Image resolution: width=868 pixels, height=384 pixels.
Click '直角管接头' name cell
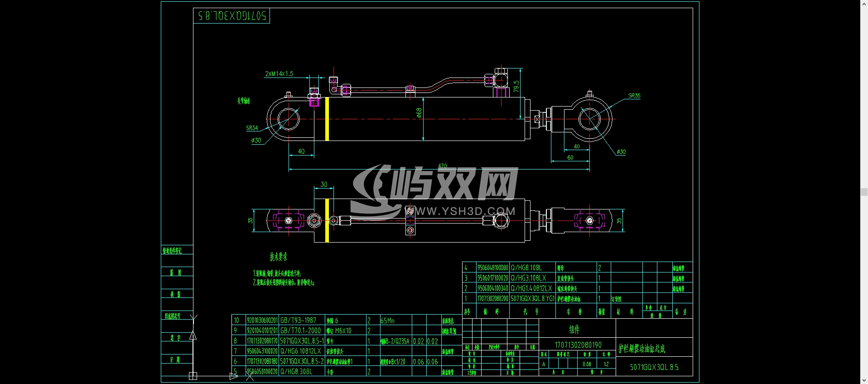[x=566, y=278]
